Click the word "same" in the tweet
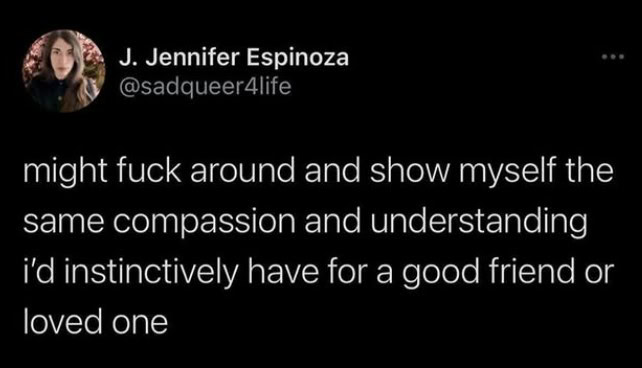642x368 pixels. coord(63,223)
